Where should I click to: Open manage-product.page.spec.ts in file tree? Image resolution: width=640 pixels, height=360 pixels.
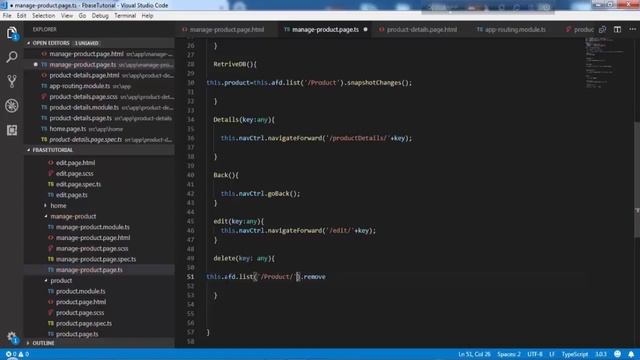[100, 259]
